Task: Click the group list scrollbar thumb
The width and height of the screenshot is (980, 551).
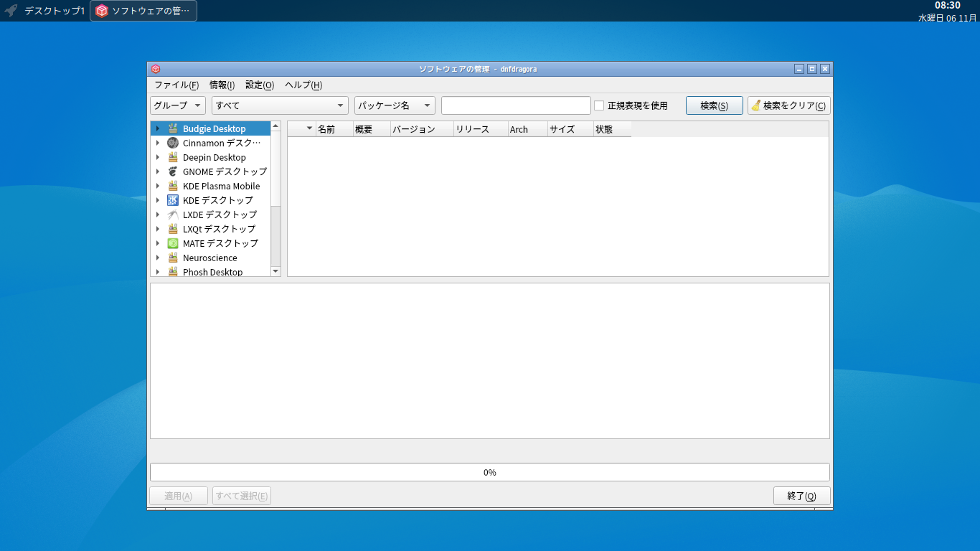Action: pyautogui.click(x=275, y=169)
